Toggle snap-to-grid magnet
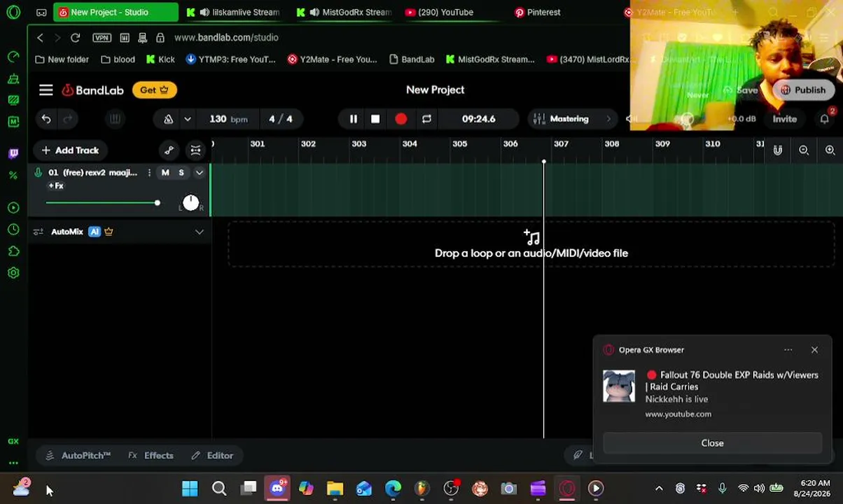Image resolution: width=843 pixels, height=504 pixels. tap(777, 150)
